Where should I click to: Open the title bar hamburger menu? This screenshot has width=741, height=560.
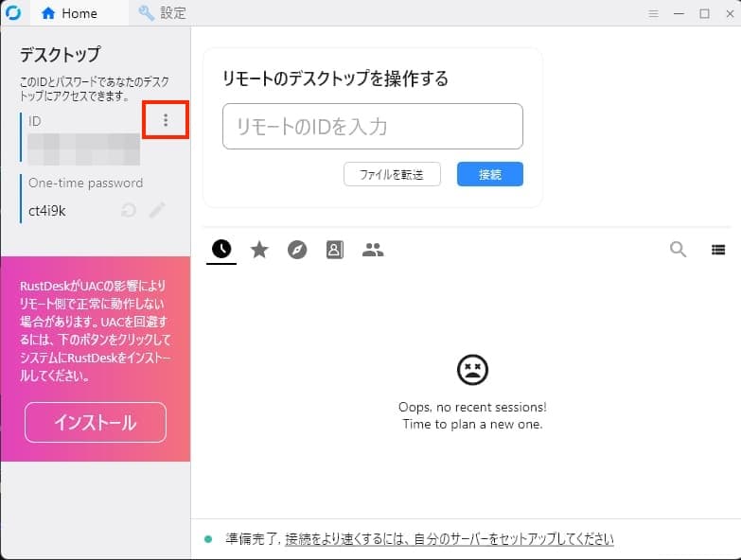click(x=653, y=13)
